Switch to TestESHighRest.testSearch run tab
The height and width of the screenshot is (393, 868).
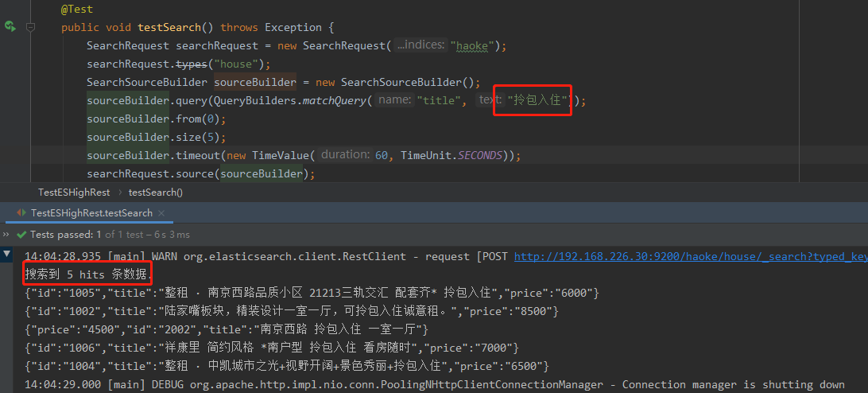coord(91,213)
